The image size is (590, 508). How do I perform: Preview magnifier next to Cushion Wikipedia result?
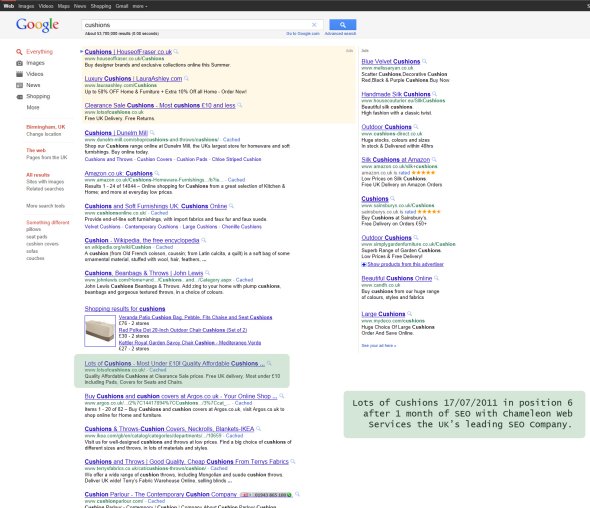coord(204,240)
